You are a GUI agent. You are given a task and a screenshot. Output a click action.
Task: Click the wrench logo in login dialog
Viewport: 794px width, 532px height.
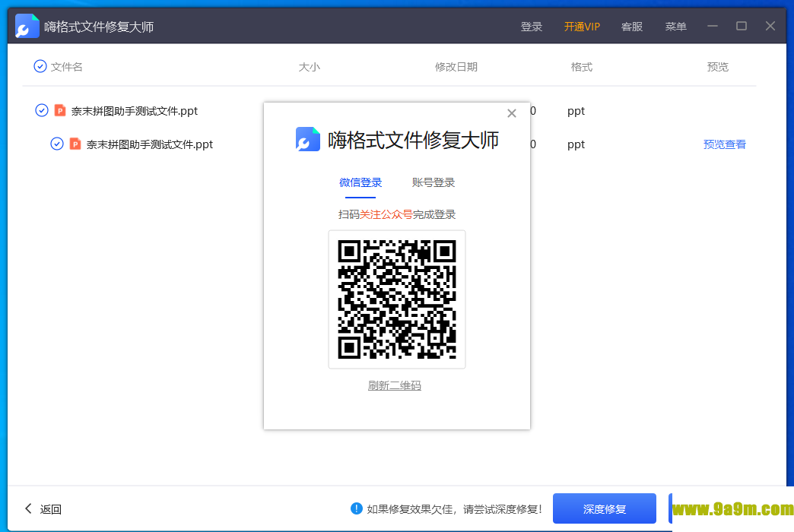[308, 139]
